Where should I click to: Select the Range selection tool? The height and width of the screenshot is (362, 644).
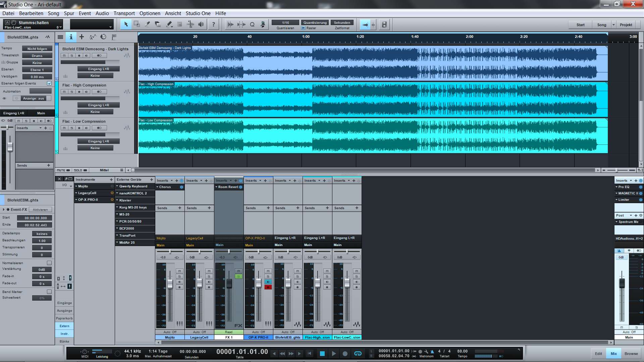coord(137,24)
